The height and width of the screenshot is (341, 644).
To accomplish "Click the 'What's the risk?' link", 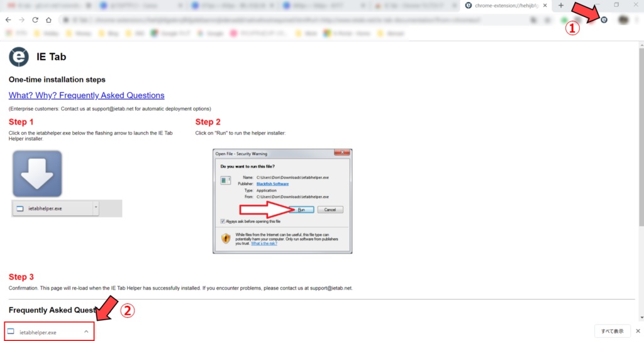I will pyautogui.click(x=264, y=243).
